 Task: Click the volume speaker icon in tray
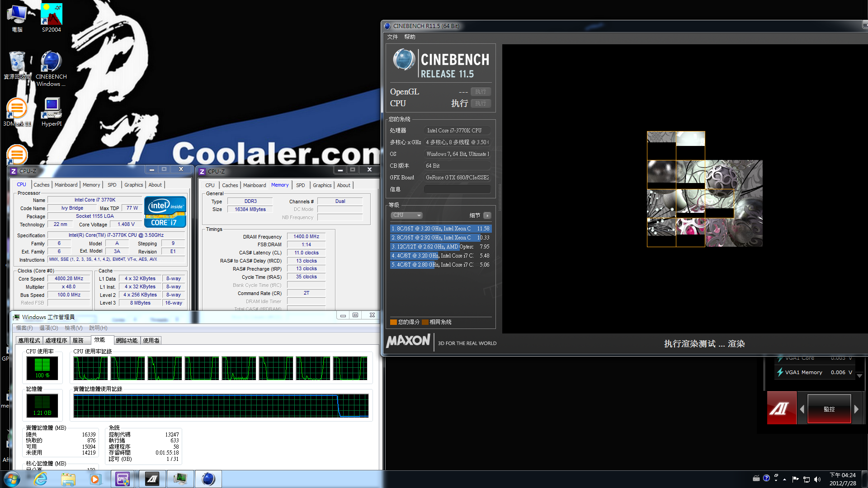pyautogui.click(x=817, y=479)
